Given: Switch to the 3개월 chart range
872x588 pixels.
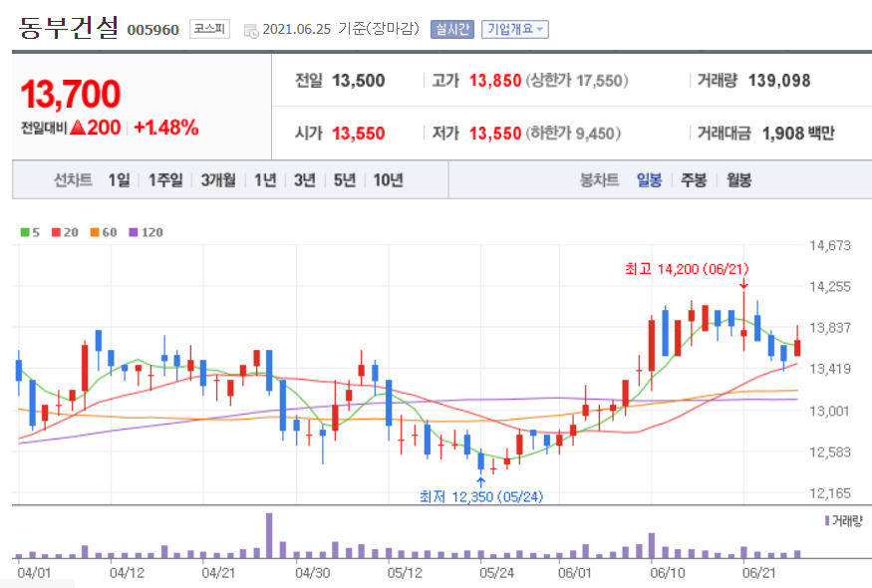Looking at the screenshot, I should pyautogui.click(x=218, y=180).
